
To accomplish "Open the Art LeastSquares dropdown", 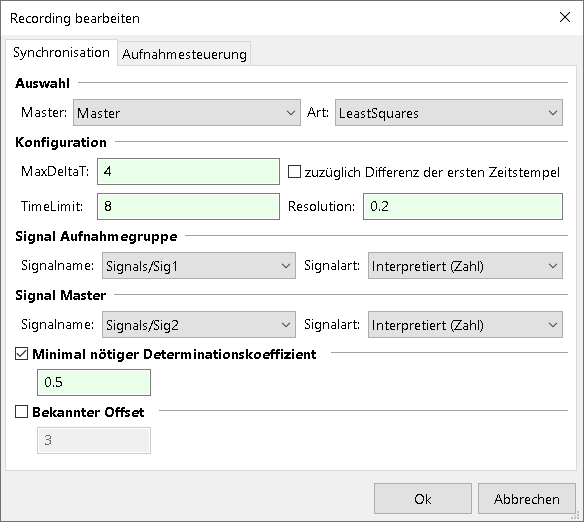I will [449, 112].
